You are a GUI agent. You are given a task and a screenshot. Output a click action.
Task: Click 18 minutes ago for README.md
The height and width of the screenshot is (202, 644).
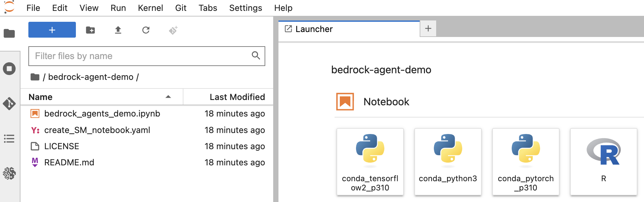click(235, 162)
